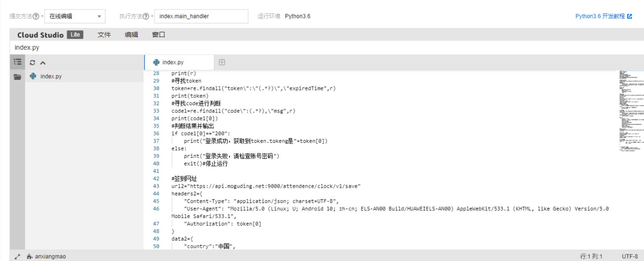Click line number 36 in the gutter

[156, 133]
